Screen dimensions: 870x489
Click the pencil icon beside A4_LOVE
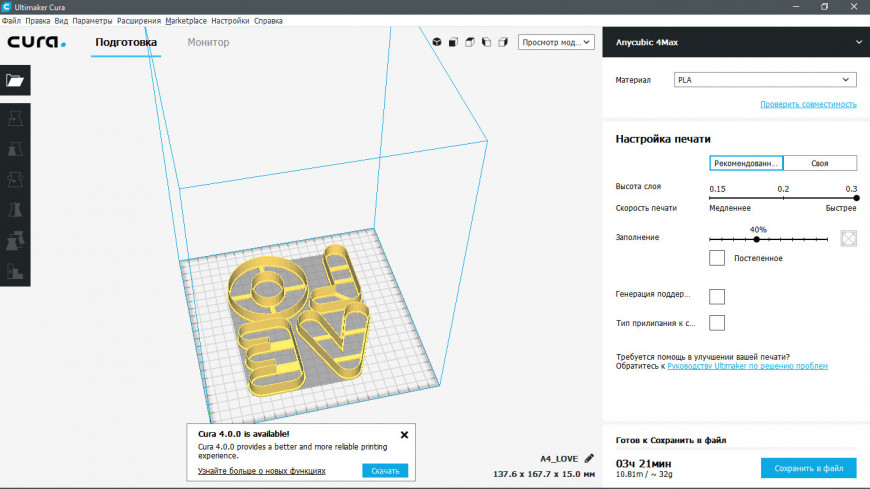pyautogui.click(x=589, y=458)
